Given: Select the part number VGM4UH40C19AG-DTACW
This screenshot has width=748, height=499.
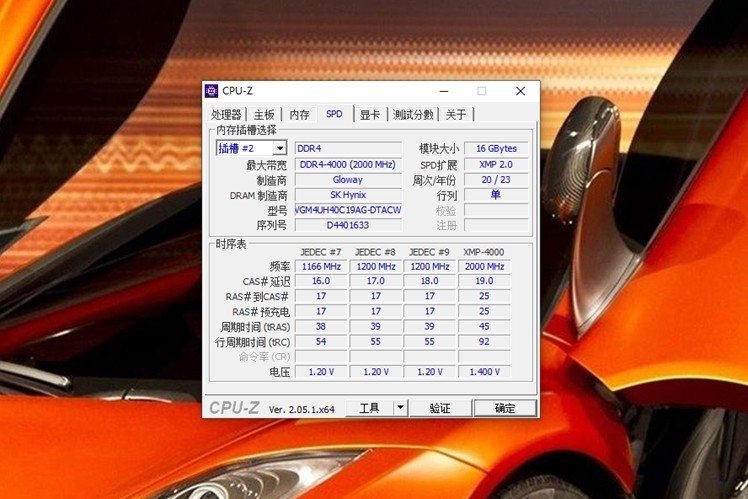Looking at the screenshot, I should 348,210.
